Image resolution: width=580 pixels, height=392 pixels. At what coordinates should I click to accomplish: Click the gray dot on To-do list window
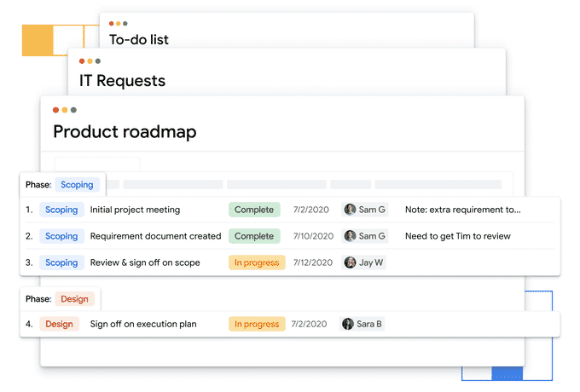pyautogui.click(x=125, y=24)
